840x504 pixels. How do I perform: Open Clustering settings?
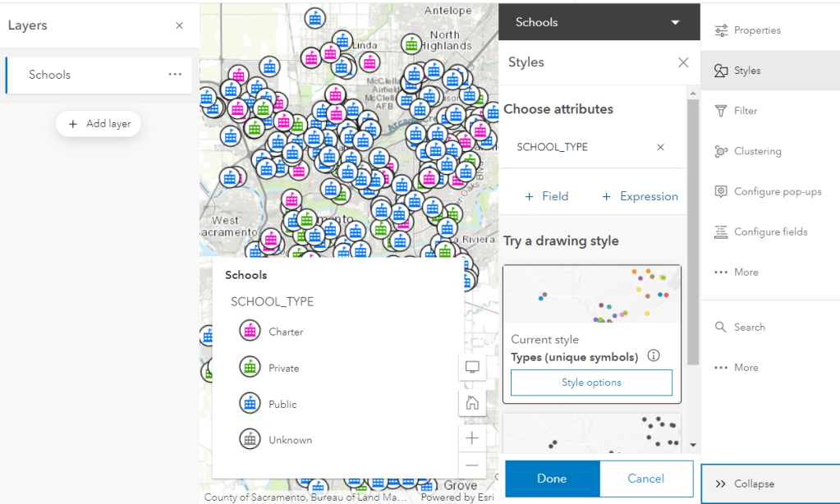[721, 151]
